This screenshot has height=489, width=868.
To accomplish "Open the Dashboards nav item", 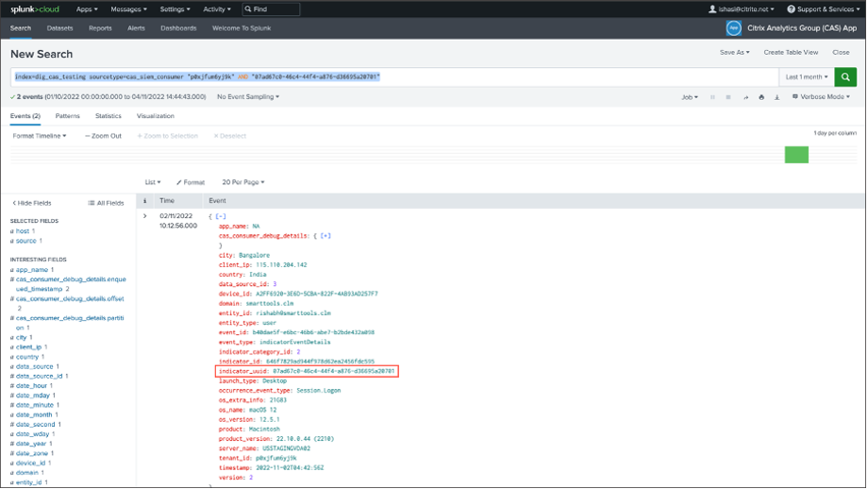I will [x=178, y=28].
